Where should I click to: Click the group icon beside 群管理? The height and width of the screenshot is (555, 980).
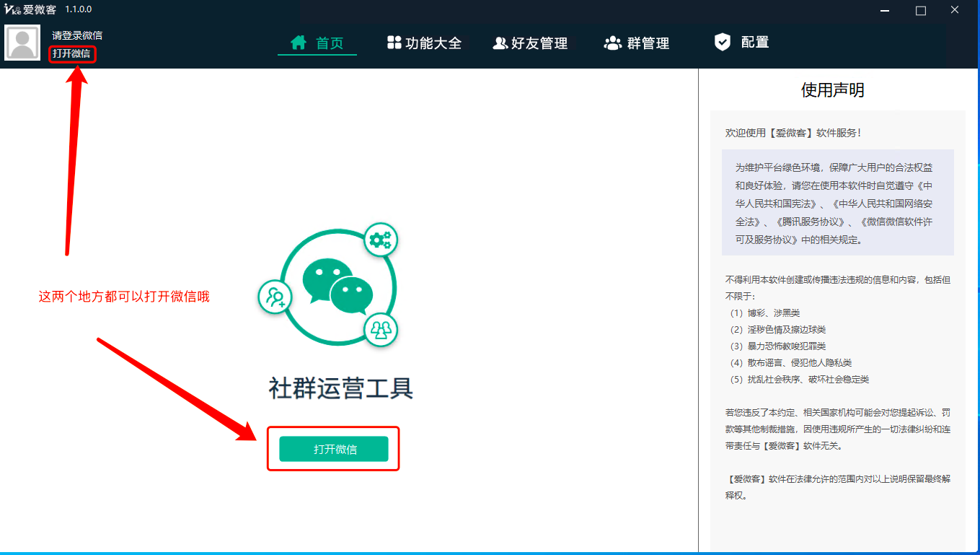point(612,43)
